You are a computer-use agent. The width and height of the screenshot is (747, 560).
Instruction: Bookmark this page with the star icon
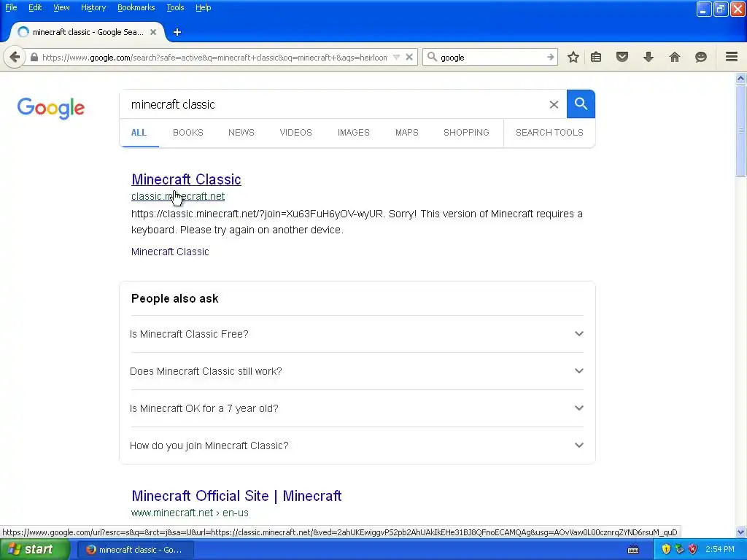tap(573, 57)
